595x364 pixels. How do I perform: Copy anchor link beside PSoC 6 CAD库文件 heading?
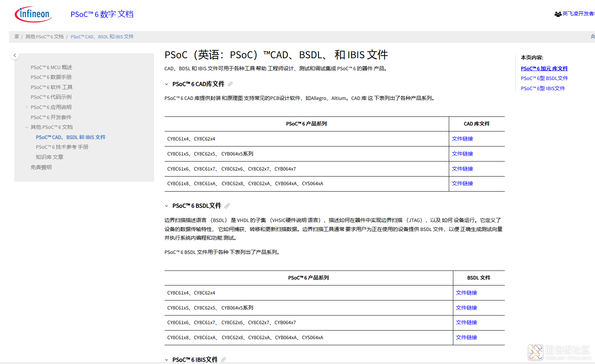click(x=230, y=84)
